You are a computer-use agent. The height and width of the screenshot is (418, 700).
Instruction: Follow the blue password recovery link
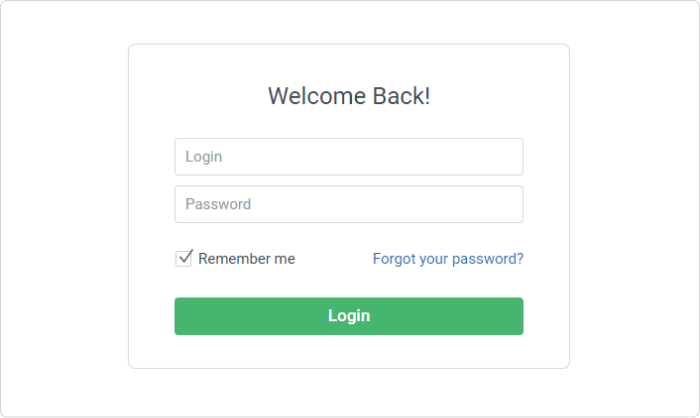447,259
